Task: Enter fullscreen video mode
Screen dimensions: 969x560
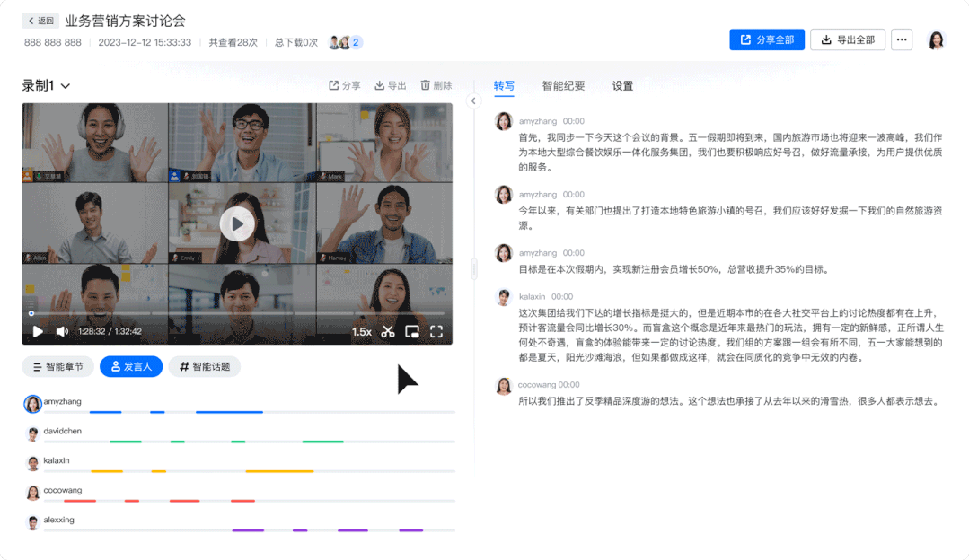Action: [x=436, y=331]
